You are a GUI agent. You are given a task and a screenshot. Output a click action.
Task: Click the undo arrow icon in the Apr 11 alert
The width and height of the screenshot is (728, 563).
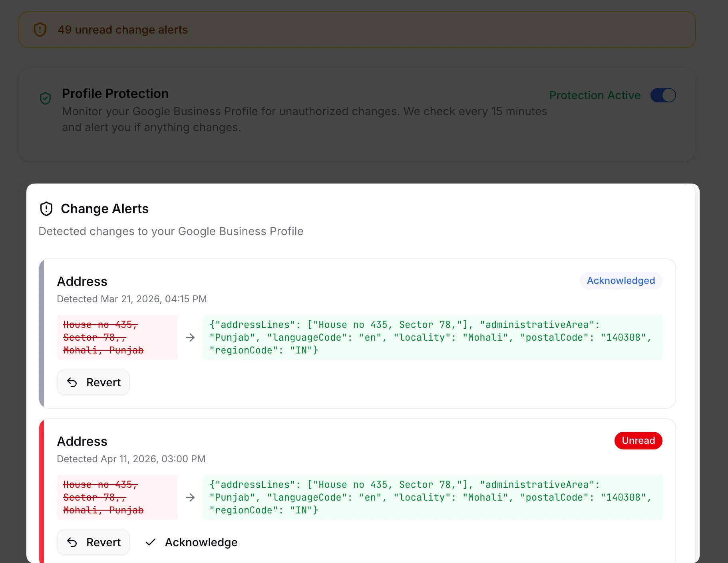(x=72, y=542)
